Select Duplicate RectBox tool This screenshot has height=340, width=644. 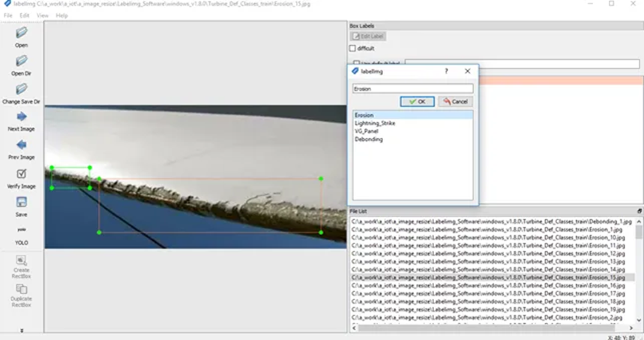21,295
